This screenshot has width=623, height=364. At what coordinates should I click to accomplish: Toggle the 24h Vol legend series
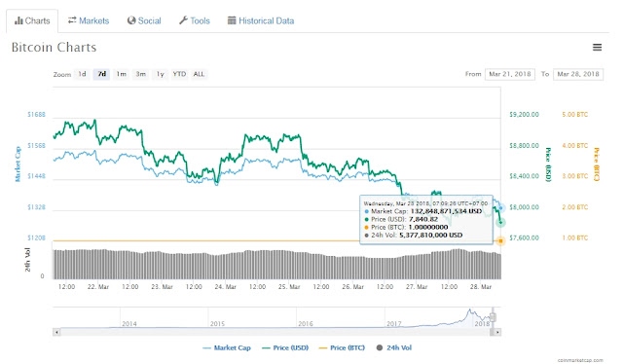(x=394, y=347)
